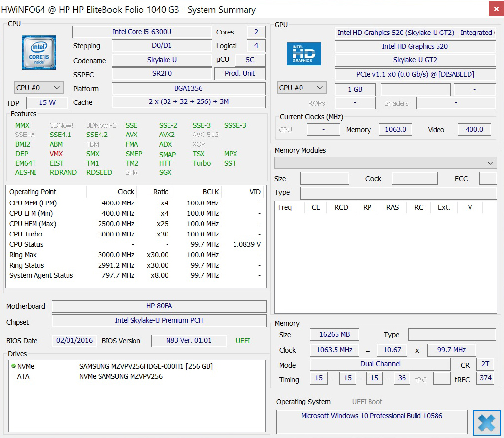This screenshot has width=504, height=438.
Task: Click the HWiNFO64 window title bar text
Action: tap(128, 10)
